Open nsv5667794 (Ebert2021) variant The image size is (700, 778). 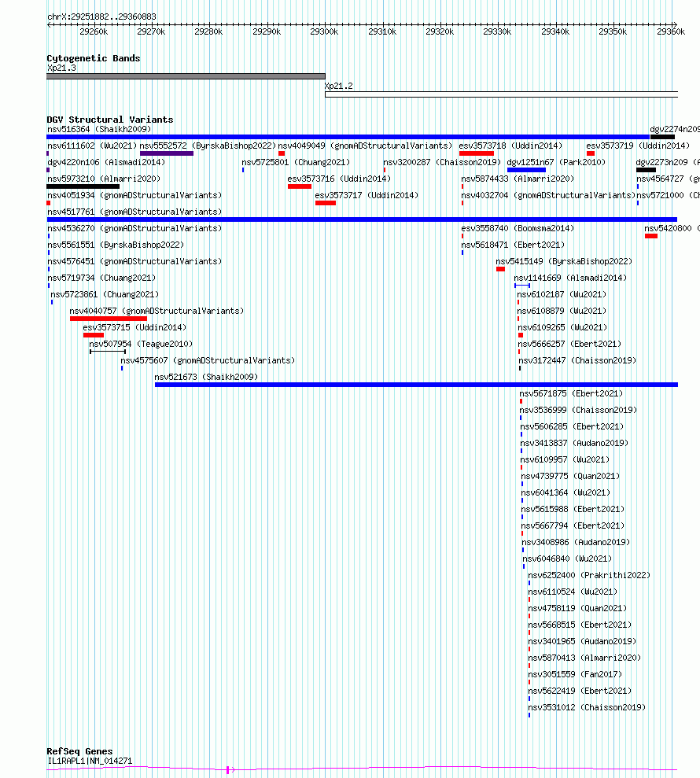tap(573, 525)
